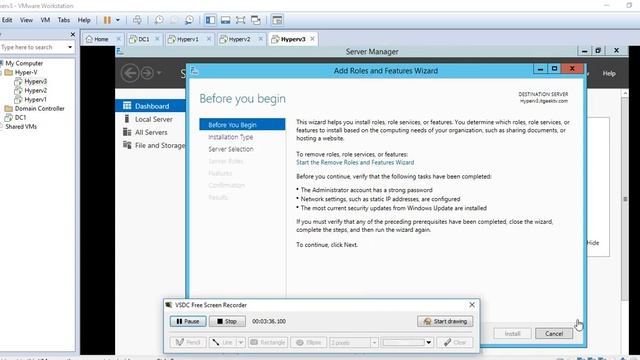
Task: Click the Install button in wizard
Action: (512, 333)
